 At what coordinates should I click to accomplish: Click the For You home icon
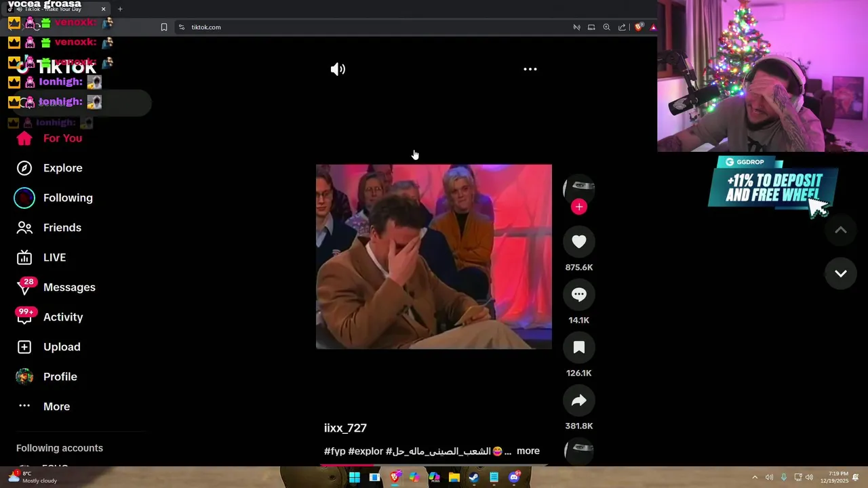[24, 138]
